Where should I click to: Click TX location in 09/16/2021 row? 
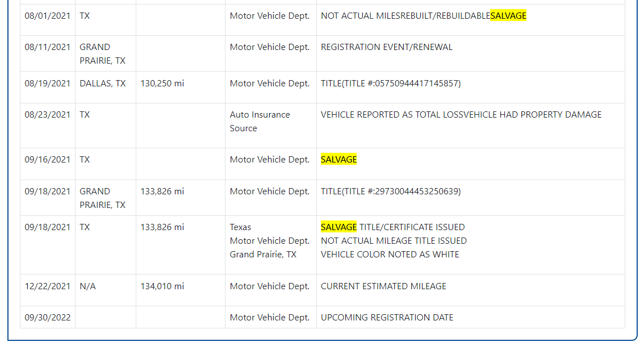tap(85, 160)
